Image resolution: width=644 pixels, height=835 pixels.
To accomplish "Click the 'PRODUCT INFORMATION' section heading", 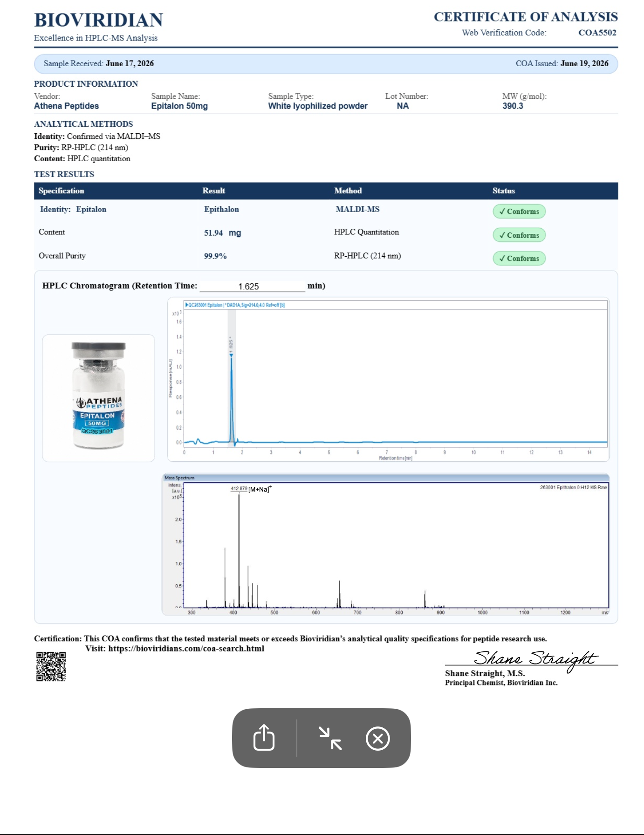I will tap(86, 84).
